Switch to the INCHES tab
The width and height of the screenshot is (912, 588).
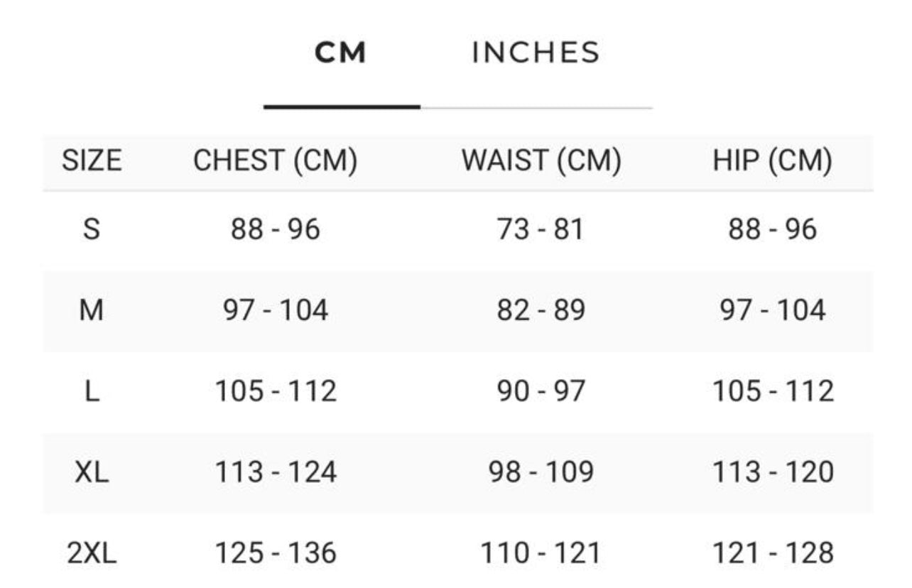click(536, 53)
